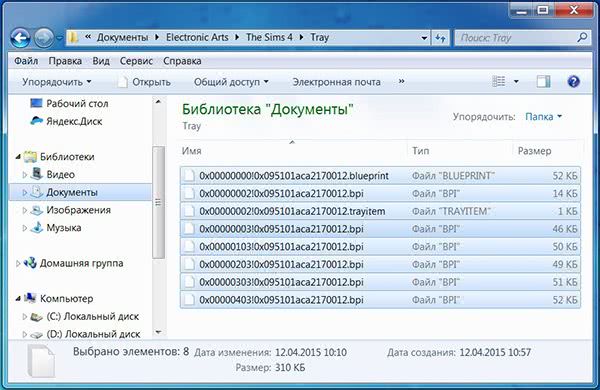The height and width of the screenshot is (390, 600).
Task: Open the view options dropdown arrow
Action: point(516,82)
